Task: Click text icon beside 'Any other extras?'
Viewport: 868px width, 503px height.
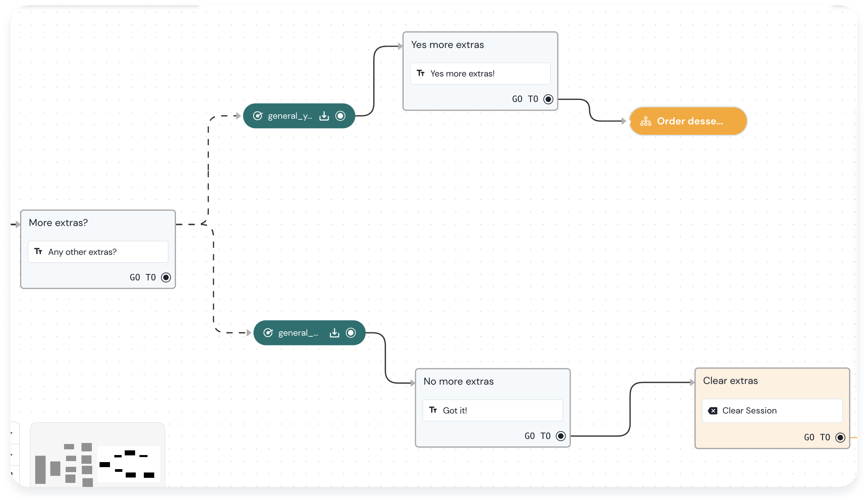Action: click(x=38, y=251)
